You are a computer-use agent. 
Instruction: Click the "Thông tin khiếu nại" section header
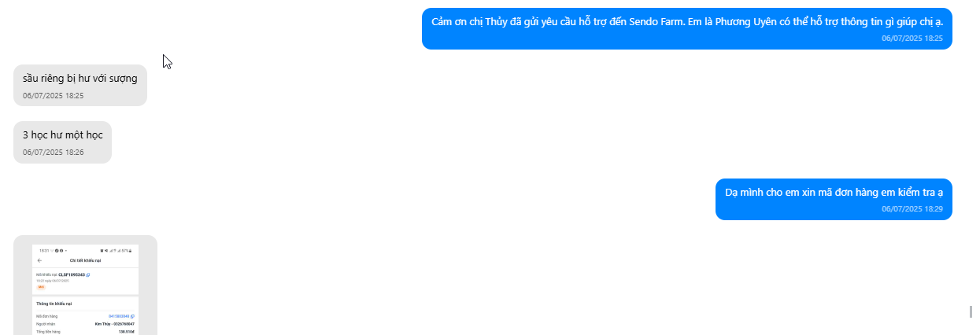[x=54, y=304]
